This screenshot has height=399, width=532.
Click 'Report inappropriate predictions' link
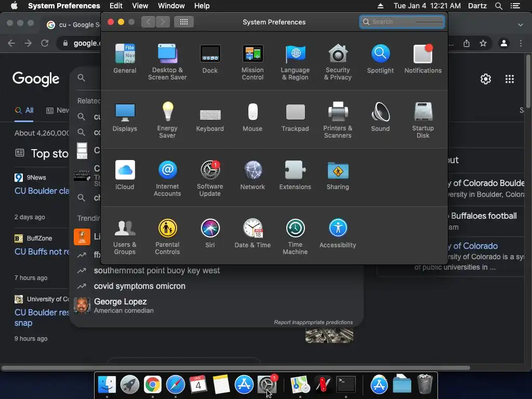[313, 322]
